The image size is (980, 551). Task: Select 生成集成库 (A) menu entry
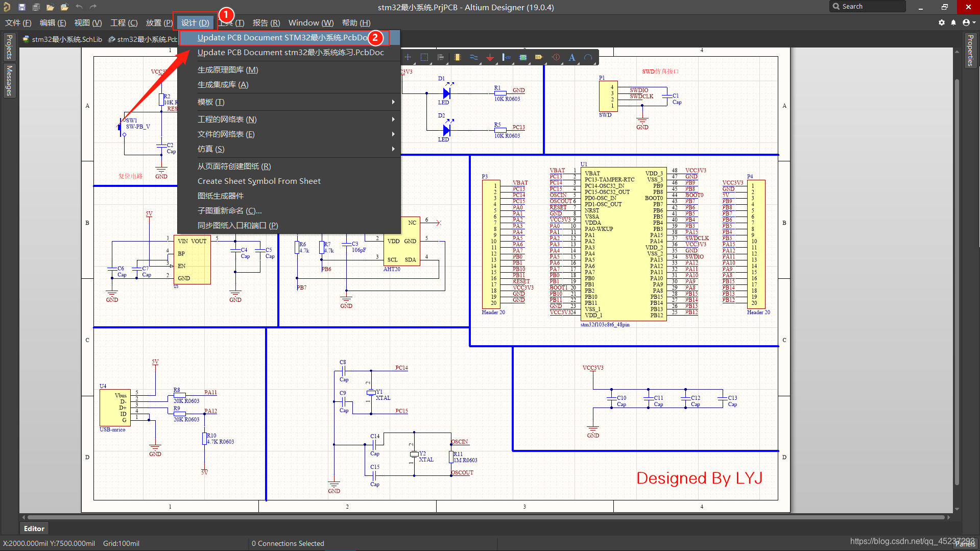point(289,84)
